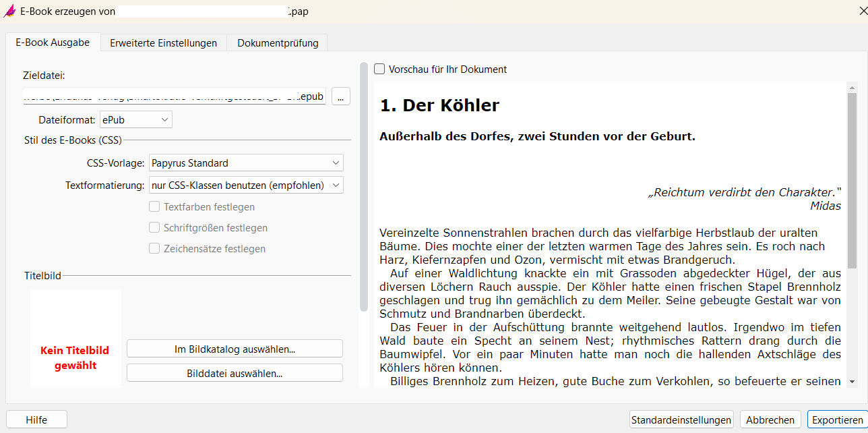Screen dimensions: 868x433
Task: Toggle the Textfarben festlegen checkbox
Action: pos(154,207)
